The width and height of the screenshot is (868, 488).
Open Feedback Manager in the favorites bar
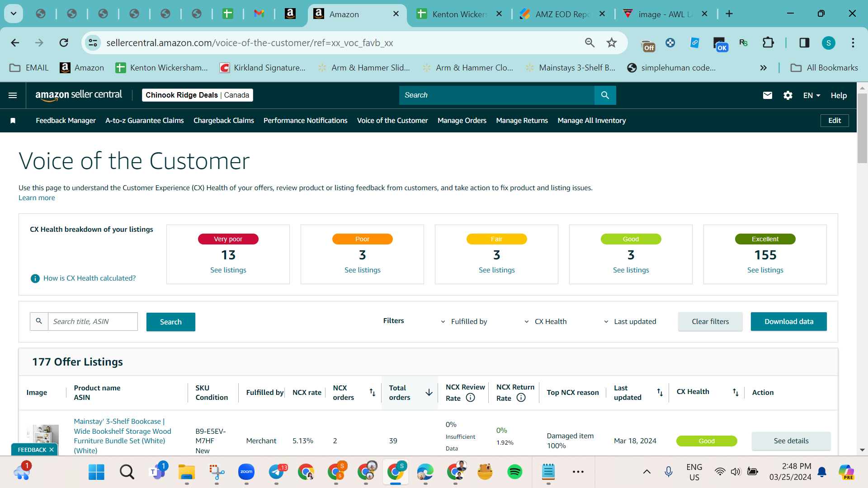(x=66, y=121)
